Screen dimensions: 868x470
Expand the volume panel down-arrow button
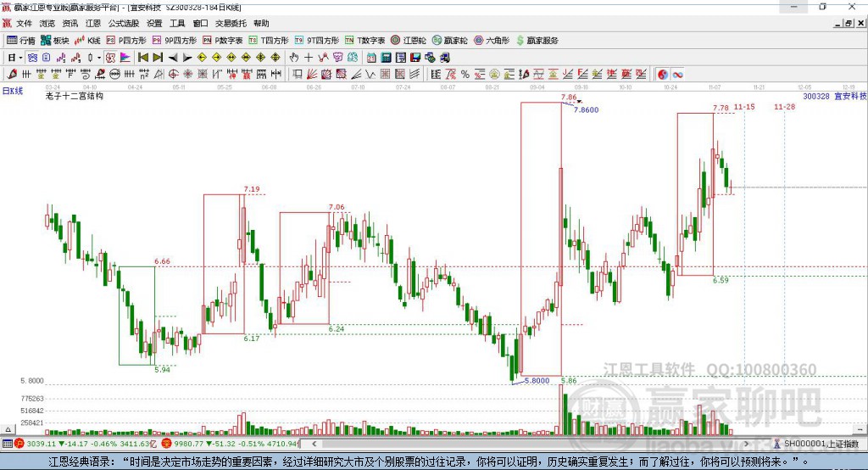860,429
